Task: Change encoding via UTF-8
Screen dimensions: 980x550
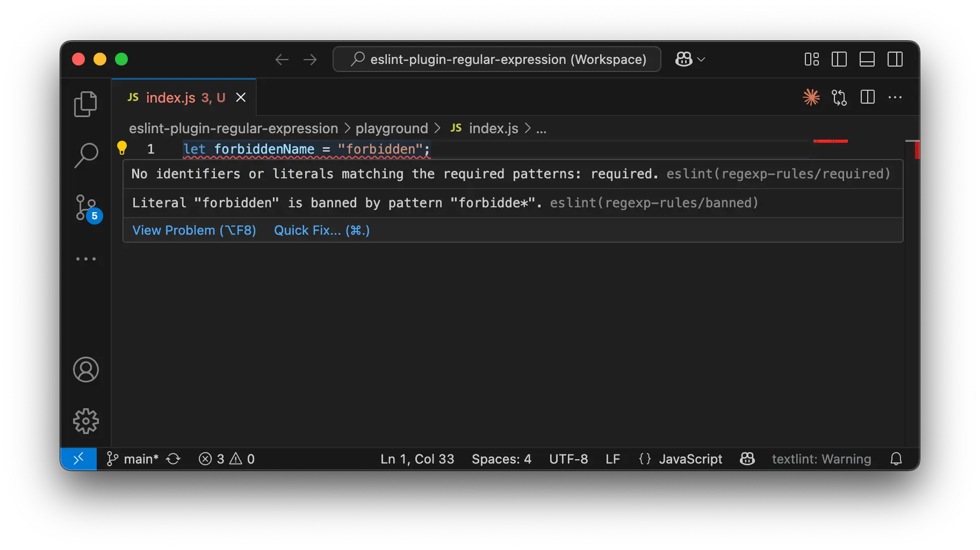Action: (x=568, y=459)
